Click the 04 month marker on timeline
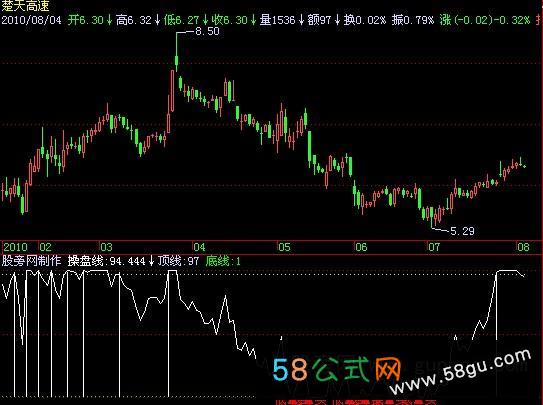The height and width of the screenshot is (405, 543). 199,247
